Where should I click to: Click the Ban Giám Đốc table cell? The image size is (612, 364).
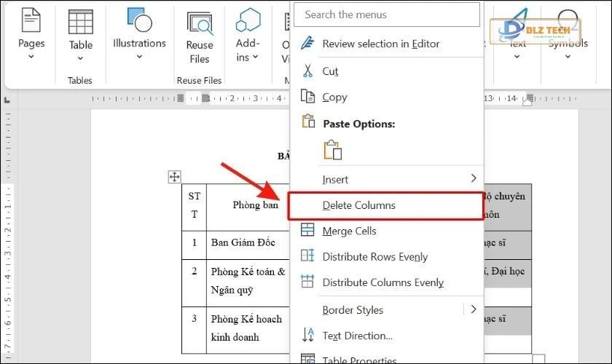(243, 242)
